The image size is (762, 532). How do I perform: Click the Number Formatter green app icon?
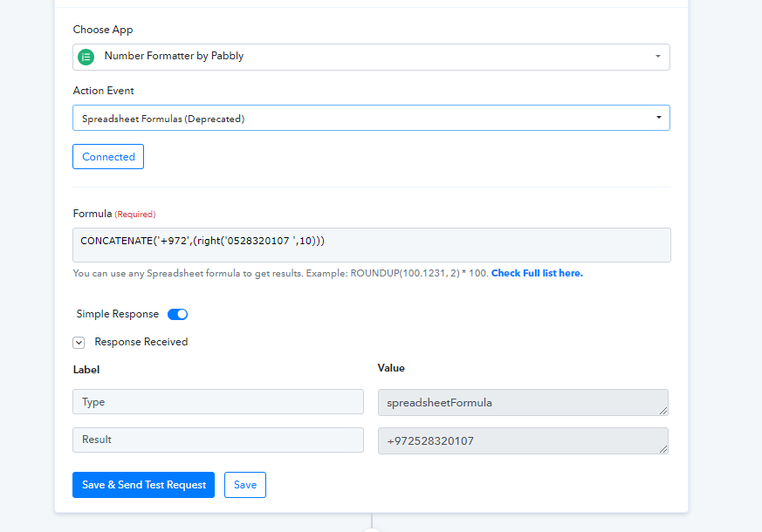click(86, 57)
